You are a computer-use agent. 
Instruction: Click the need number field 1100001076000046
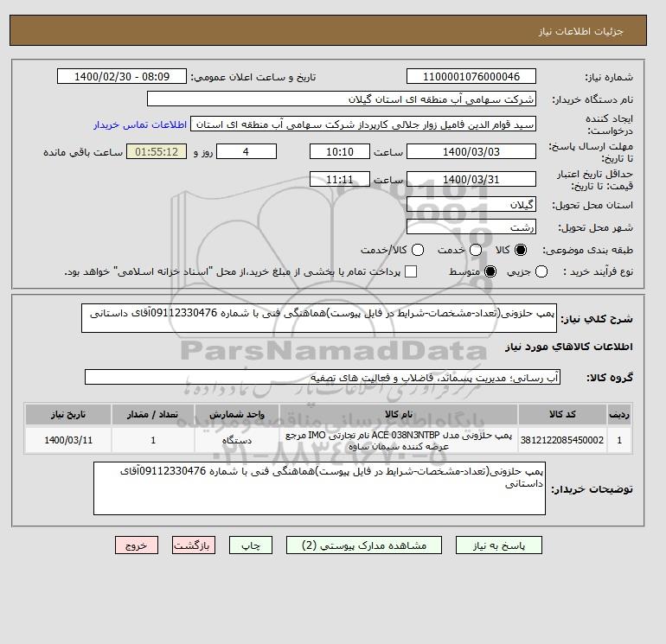471,76
